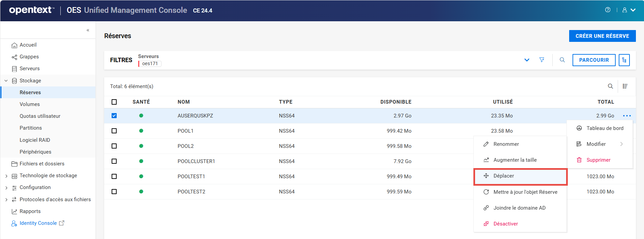Choose Renommer in the context menu
The image size is (644, 239).
506,144
